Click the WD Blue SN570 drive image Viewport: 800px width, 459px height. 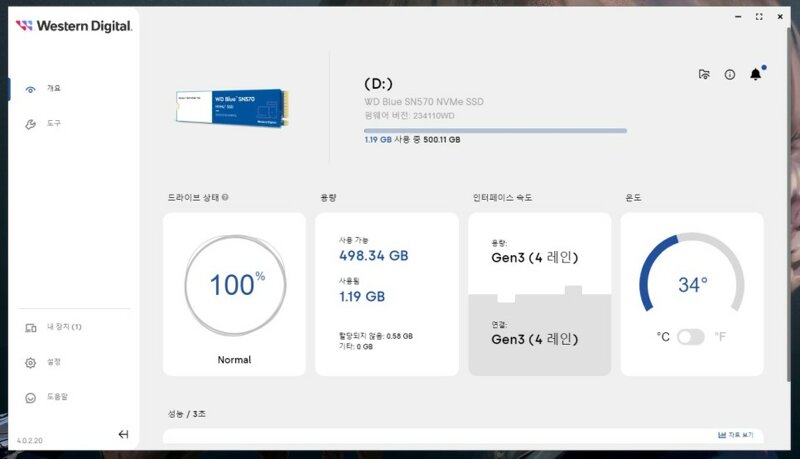point(232,108)
